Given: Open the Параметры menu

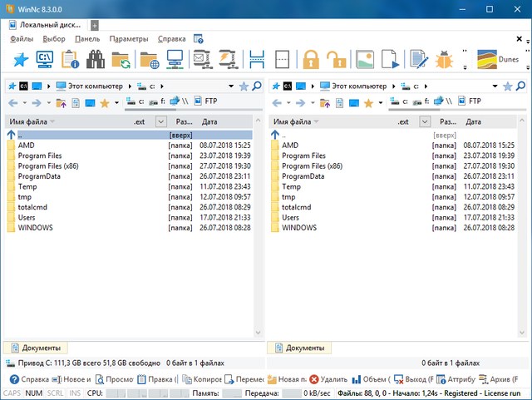Looking at the screenshot, I should point(129,39).
